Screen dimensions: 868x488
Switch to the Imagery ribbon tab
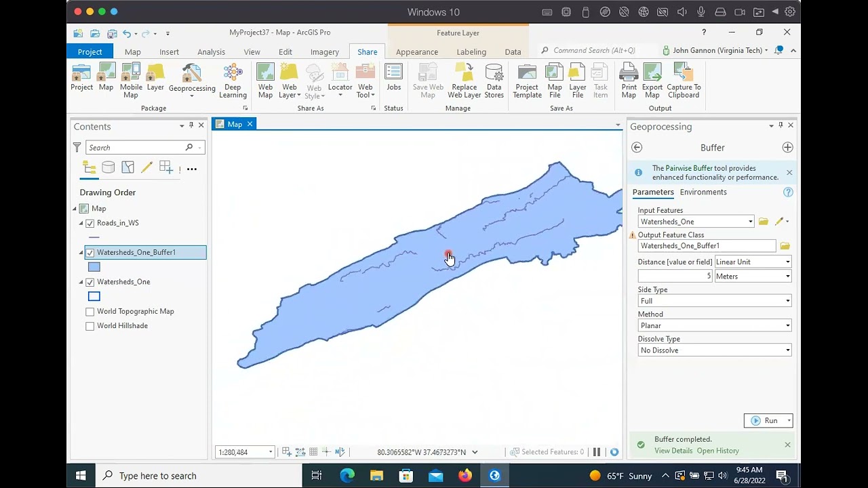point(324,52)
